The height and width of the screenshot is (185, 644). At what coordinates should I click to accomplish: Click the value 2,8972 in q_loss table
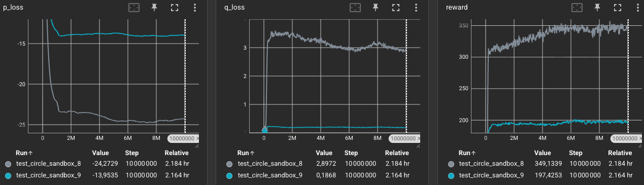[x=326, y=164]
